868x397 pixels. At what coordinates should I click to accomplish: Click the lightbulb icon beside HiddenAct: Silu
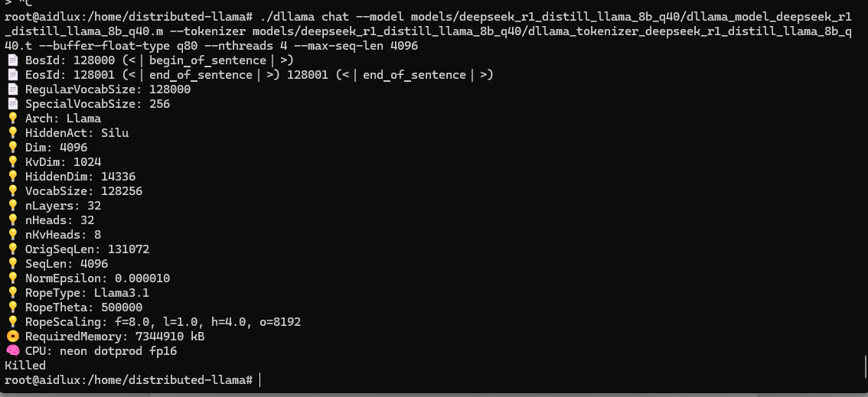[x=12, y=133]
